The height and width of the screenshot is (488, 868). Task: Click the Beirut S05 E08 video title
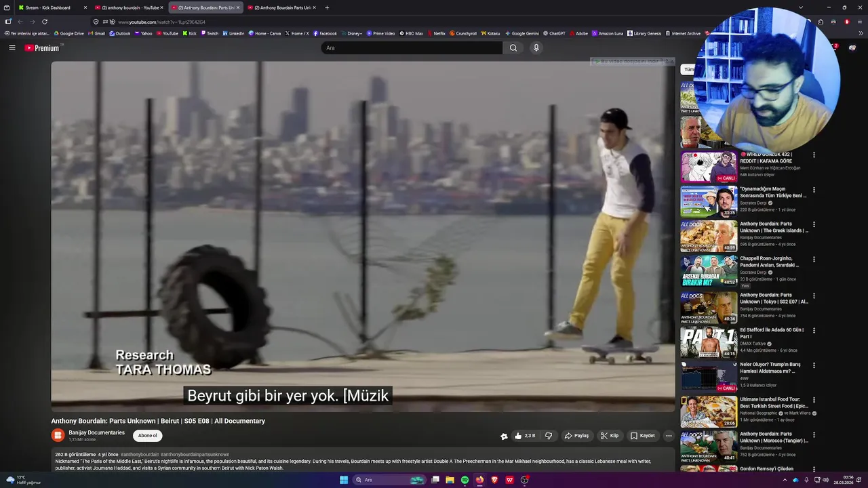coord(158,421)
